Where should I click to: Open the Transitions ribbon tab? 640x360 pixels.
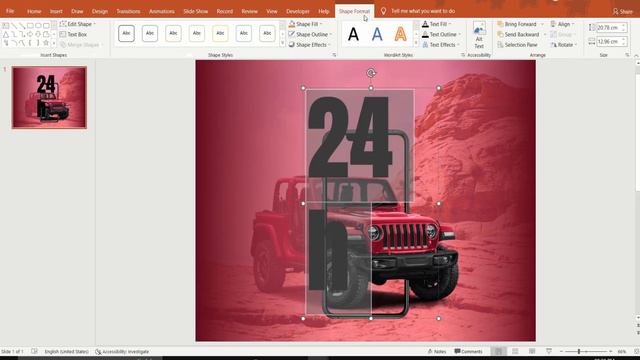pos(128,11)
